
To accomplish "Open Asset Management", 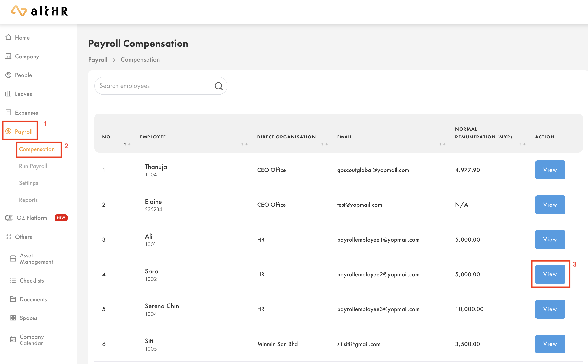I will [x=36, y=259].
